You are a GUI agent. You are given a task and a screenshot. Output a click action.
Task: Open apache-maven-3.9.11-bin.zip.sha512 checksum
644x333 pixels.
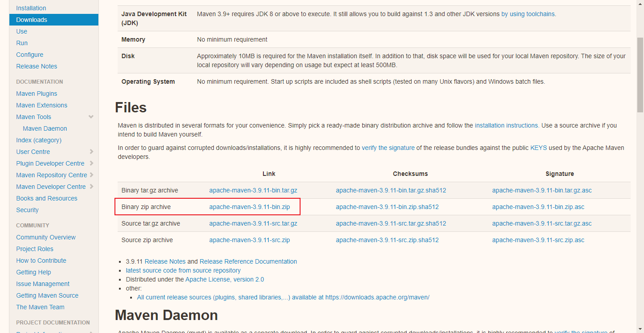[387, 207]
